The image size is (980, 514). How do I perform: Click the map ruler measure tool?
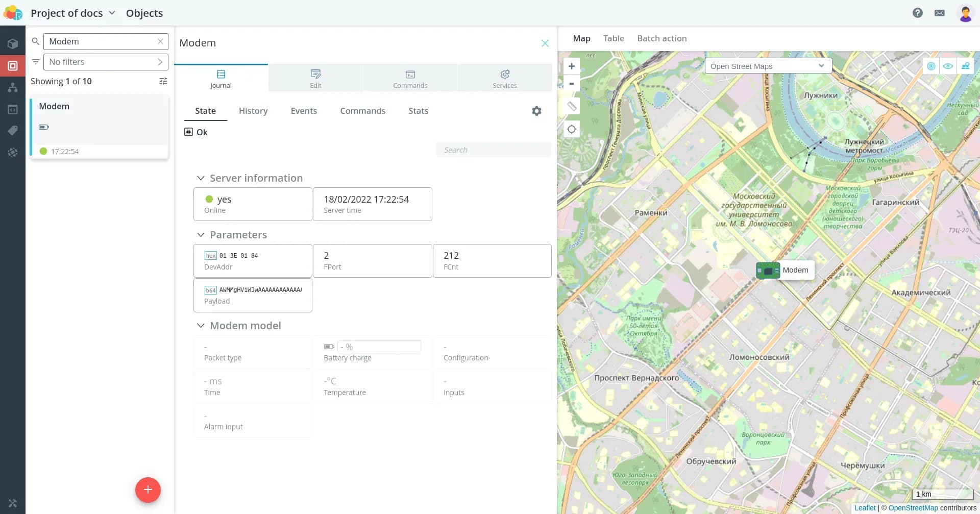(572, 106)
